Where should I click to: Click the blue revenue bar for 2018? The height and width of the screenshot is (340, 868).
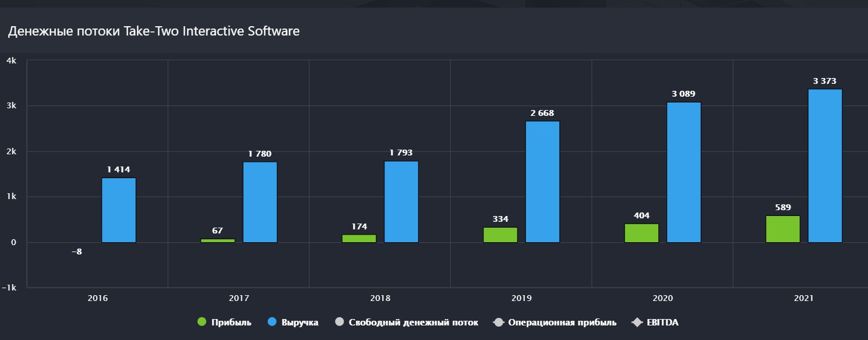point(401,201)
